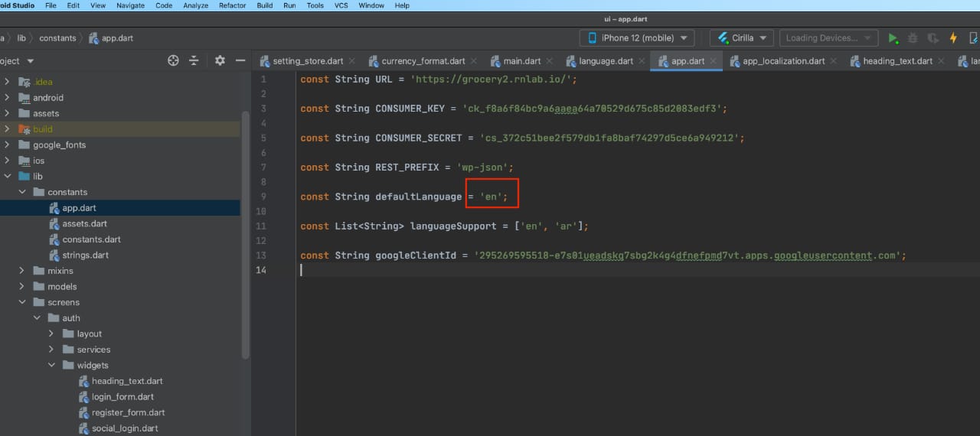Click the Collapse All icon in Project panel
980x436 pixels.
click(194, 60)
